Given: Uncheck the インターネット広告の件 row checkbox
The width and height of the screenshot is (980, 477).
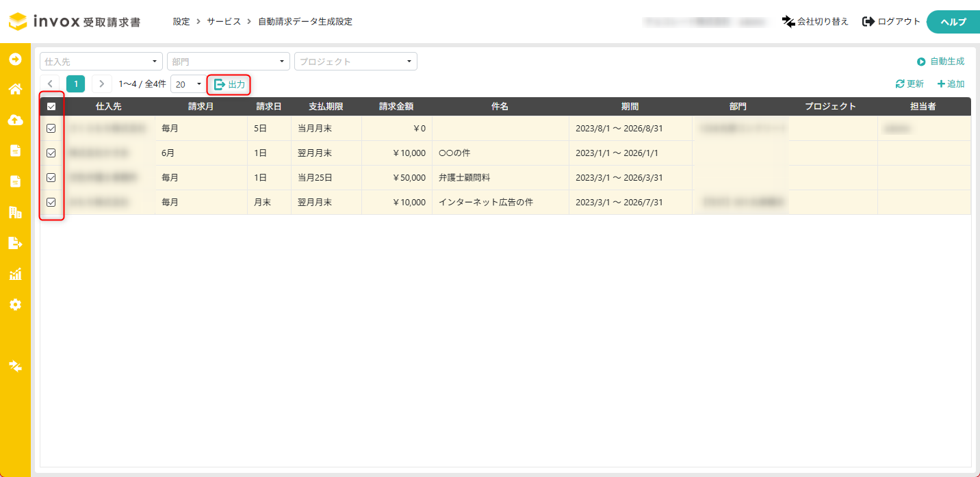Looking at the screenshot, I should point(51,203).
